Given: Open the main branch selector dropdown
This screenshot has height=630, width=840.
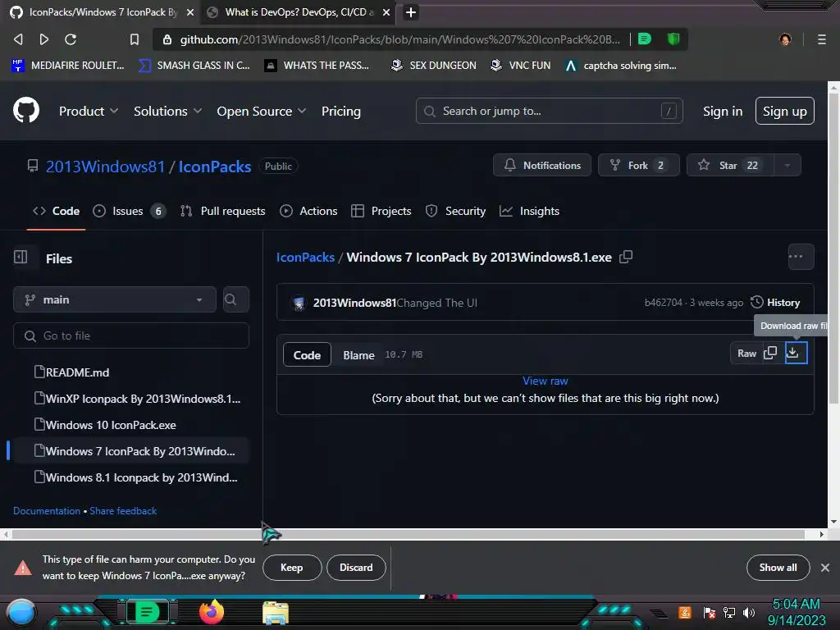Looking at the screenshot, I should [x=115, y=299].
